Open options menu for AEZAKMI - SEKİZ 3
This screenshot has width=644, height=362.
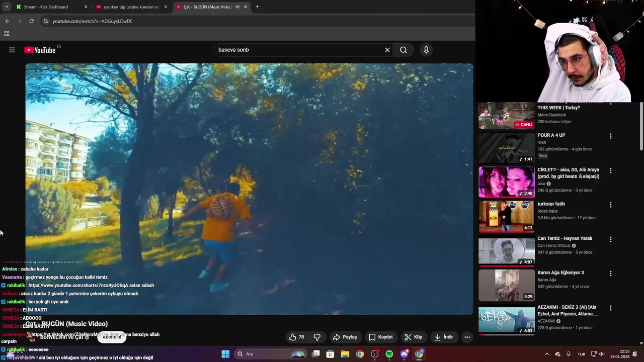tap(611, 308)
